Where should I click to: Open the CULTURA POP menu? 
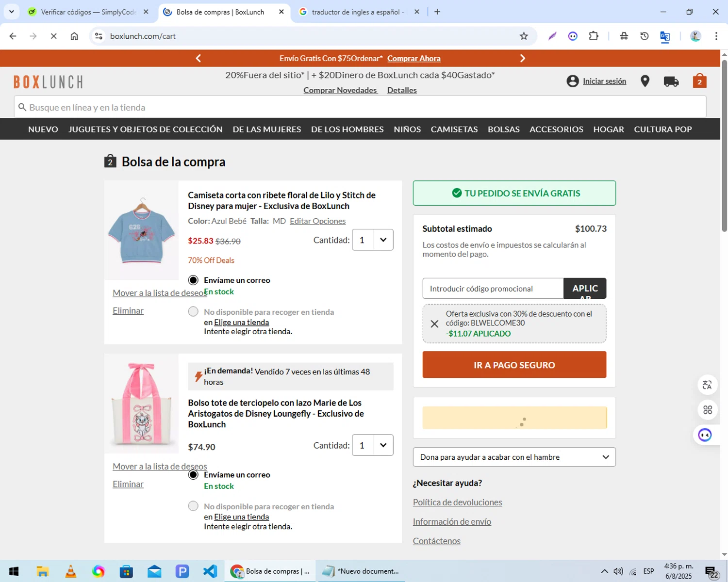[663, 129]
